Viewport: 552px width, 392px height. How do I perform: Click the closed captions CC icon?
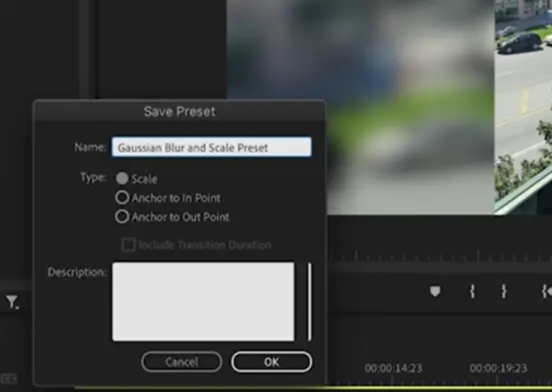point(9,379)
